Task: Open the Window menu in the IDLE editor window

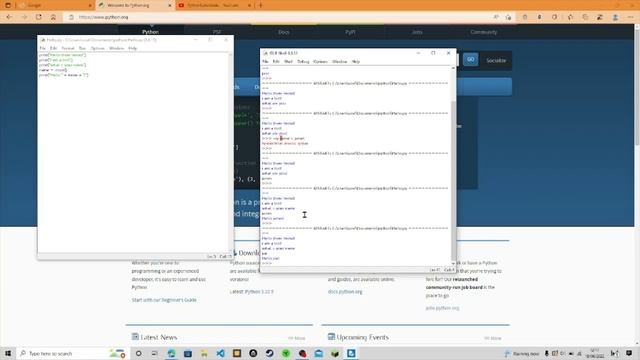Action: (116, 48)
